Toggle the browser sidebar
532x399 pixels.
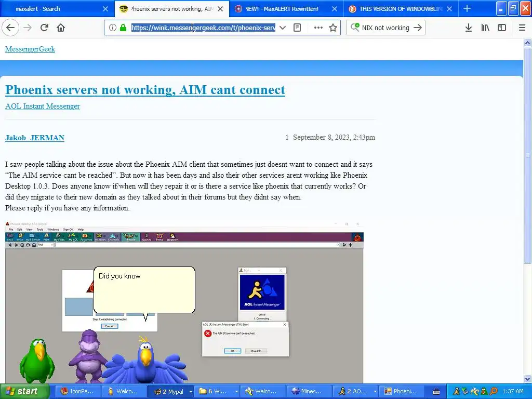point(502,28)
